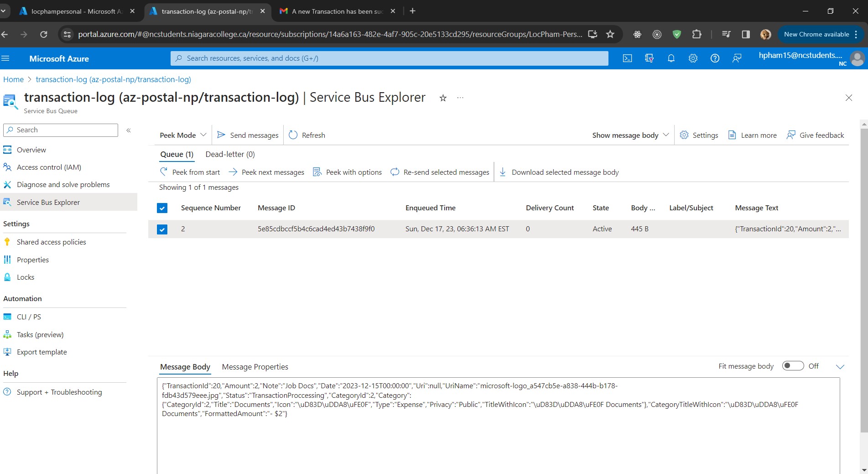Click Peek next messages
Viewport: 868px width, 474px height.
[266, 172]
